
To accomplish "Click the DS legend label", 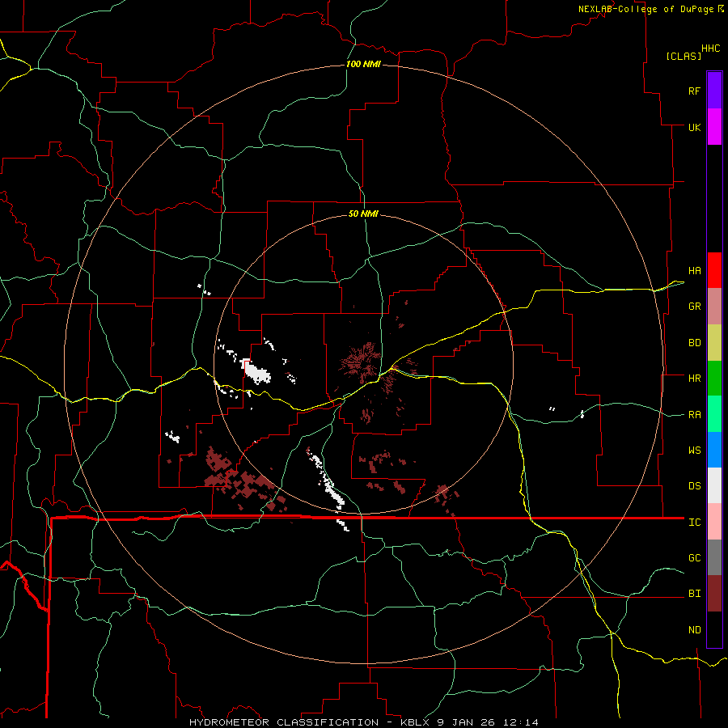I will 694,486.
